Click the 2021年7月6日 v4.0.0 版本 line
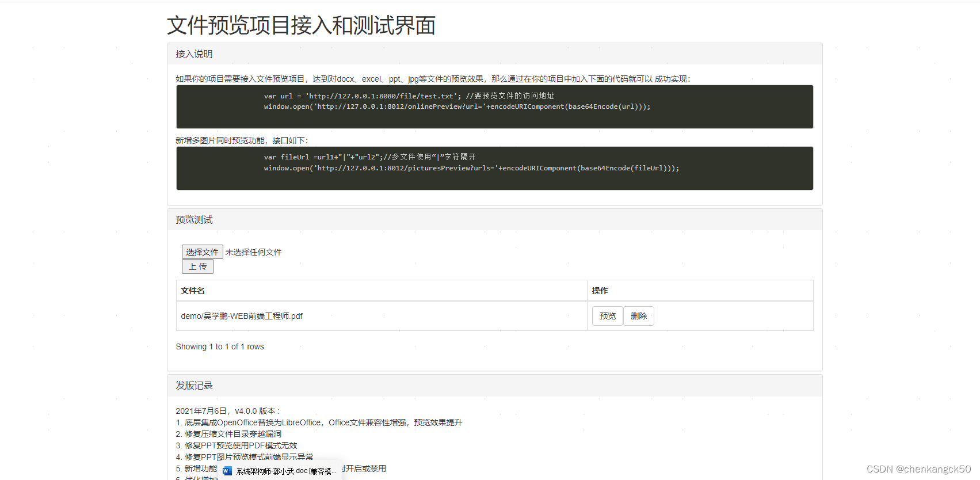Viewport: 980px width, 480px height. coord(227,411)
